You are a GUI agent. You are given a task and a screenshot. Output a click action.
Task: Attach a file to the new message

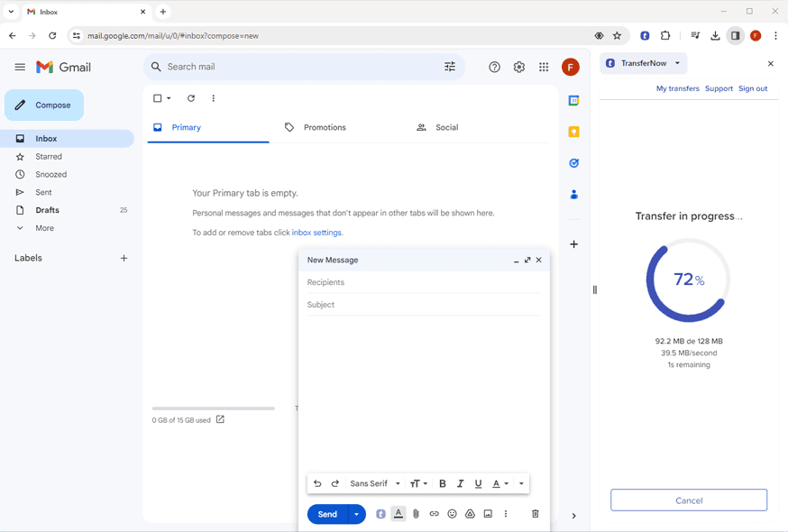tap(416, 513)
